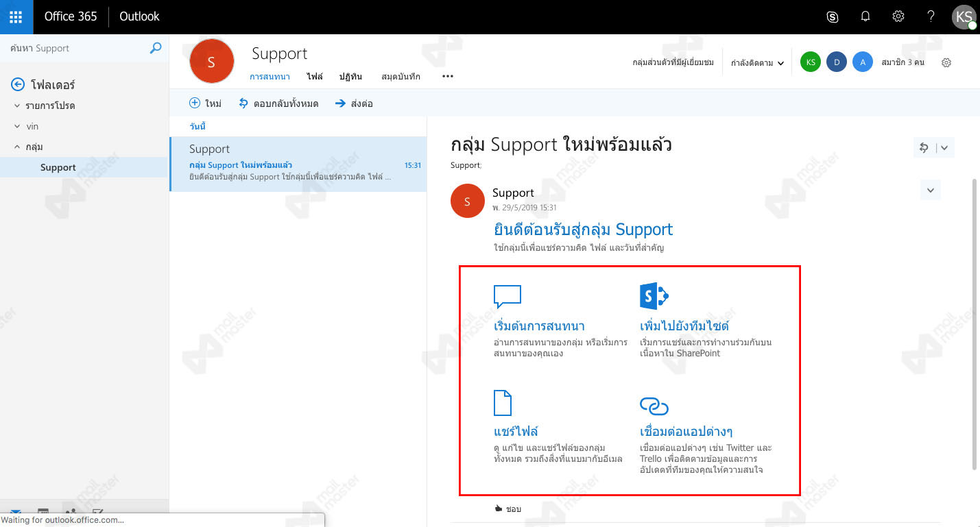Expand the vin folder tree
Screen dimensions: 980x527
(18, 126)
